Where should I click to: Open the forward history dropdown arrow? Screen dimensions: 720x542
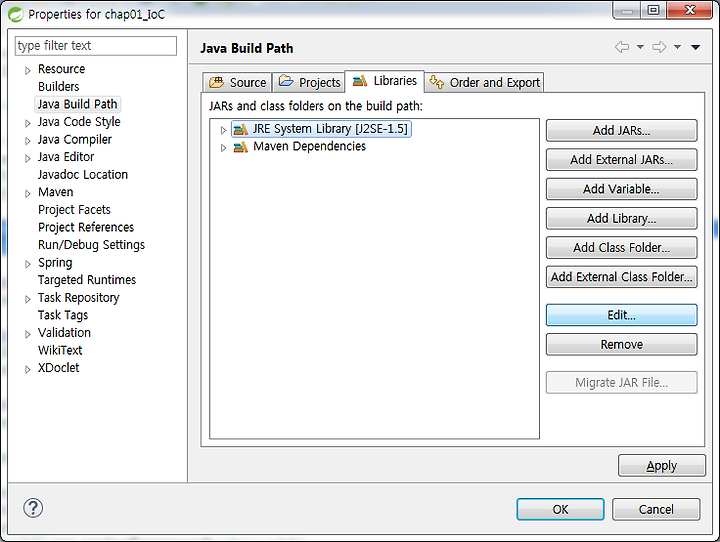(x=677, y=47)
